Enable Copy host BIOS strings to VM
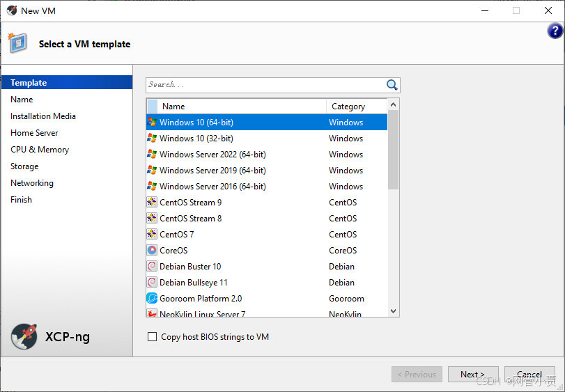 [x=152, y=336]
